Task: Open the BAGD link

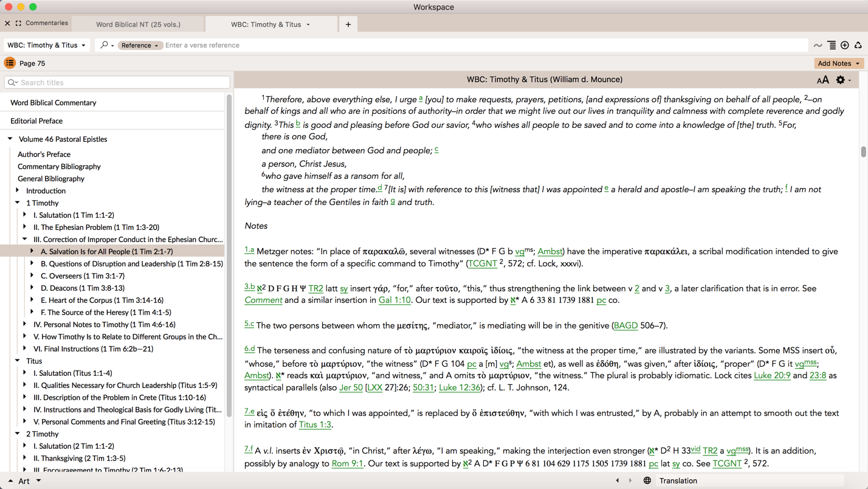Action: (625, 325)
